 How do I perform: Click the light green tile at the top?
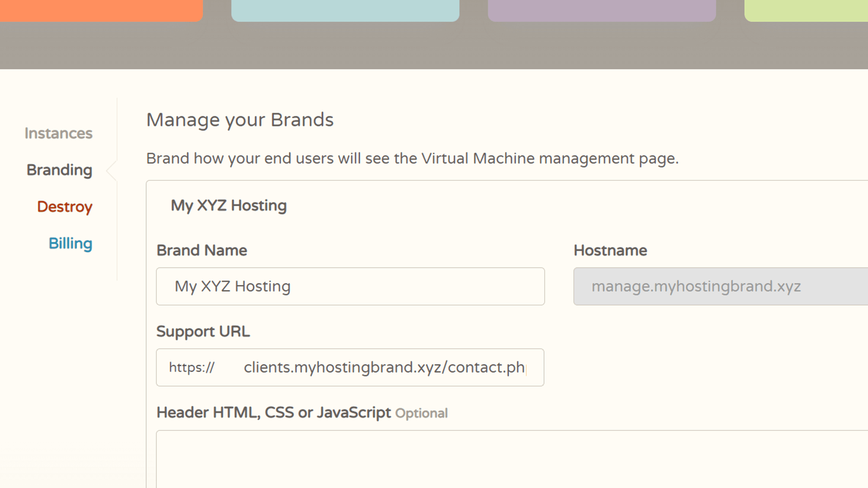click(806, 10)
